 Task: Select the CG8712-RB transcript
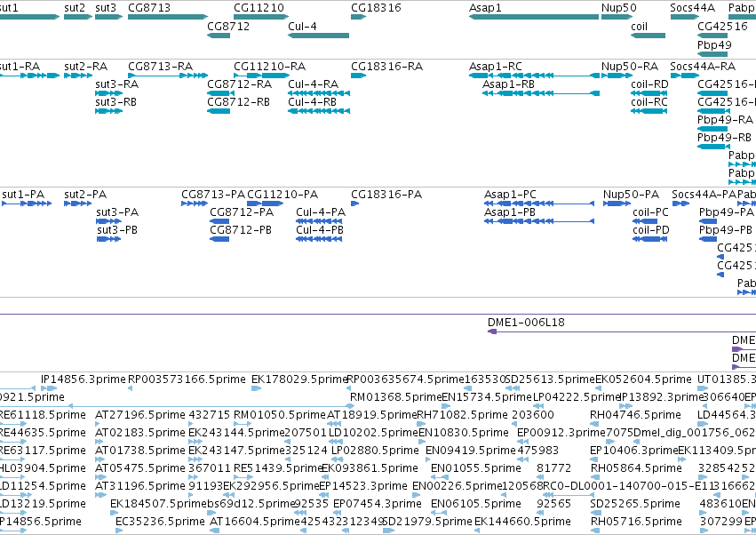click(219, 111)
